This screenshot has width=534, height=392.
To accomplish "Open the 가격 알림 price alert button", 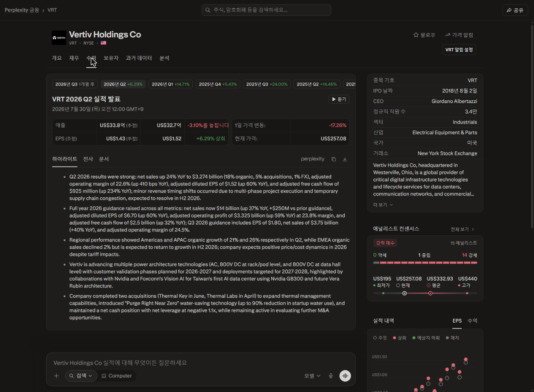I will [459, 35].
